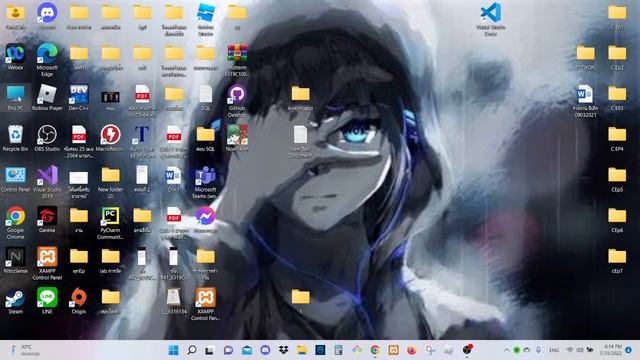Image resolution: width=640 pixels, height=360 pixels.
Task: Open the SQL text file icon
Action: point(205,98)
